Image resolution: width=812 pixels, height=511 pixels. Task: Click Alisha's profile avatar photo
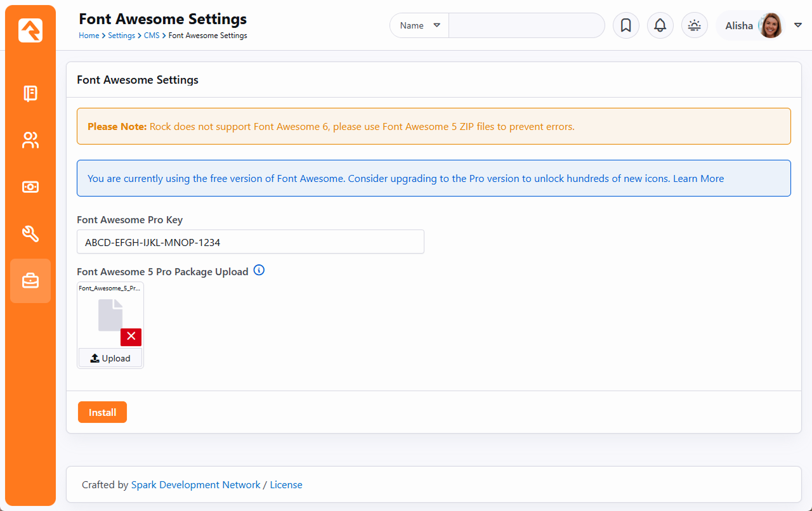(x=771, y=25)
